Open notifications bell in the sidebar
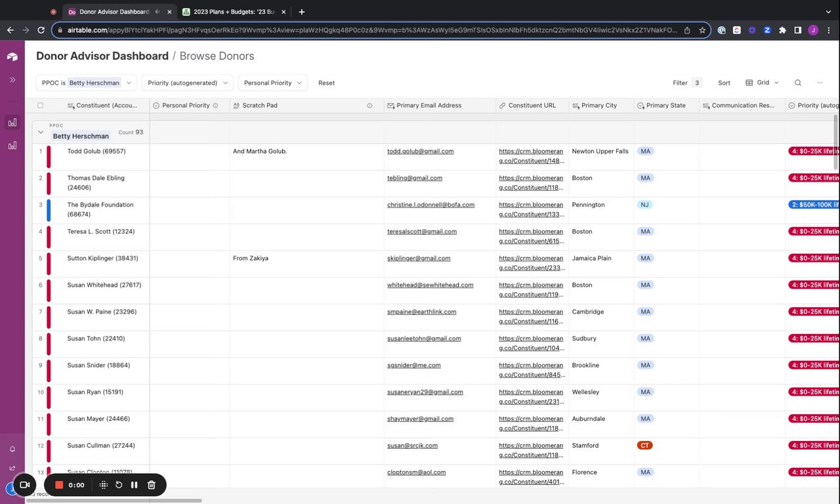This screenshot has height=504, width=840. coord(12,449)
